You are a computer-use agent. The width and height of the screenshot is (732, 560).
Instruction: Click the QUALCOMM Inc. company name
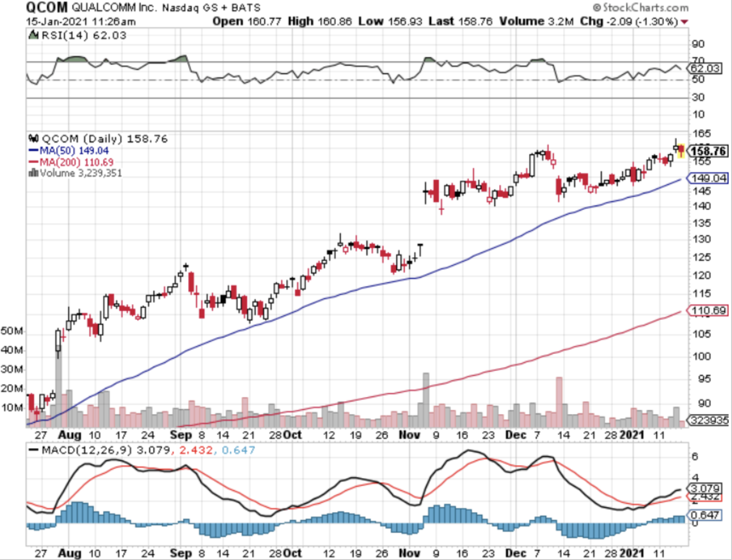click(x=114, y=7)
